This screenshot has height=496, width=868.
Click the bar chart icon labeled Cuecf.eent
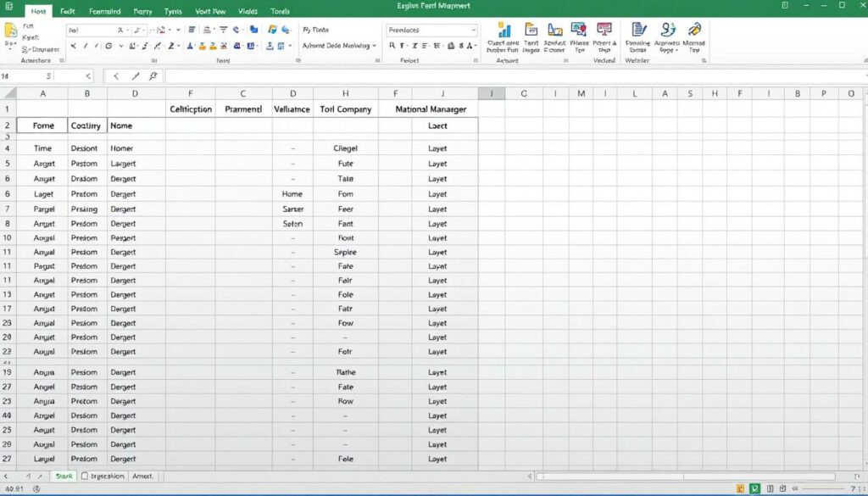[x=504, y=30]
